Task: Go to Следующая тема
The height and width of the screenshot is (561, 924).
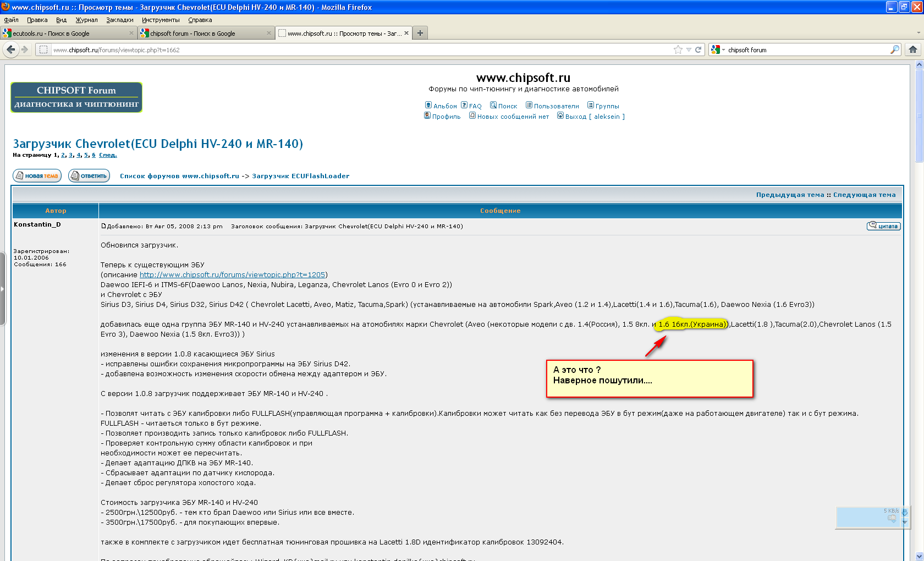Action: (865, 195)
